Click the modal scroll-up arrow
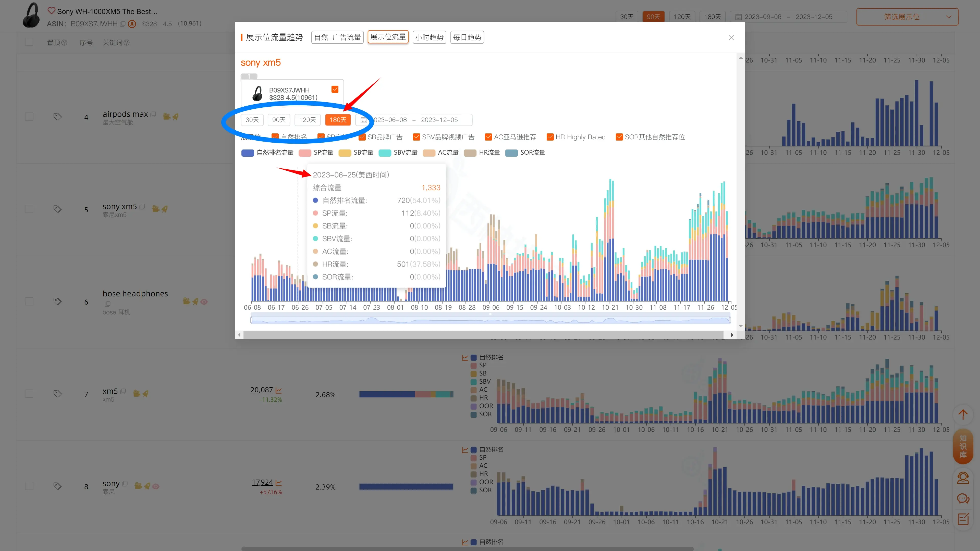 click(740, 58)
